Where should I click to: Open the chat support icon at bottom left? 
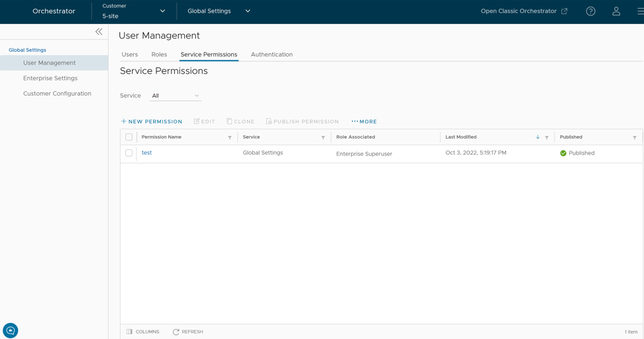coord(11,330)
